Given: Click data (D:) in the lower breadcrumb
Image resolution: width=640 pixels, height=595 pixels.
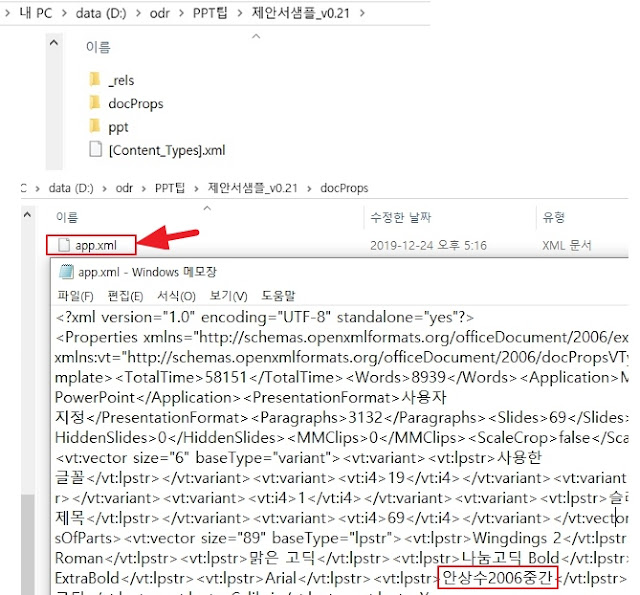Looking at the screenshot, I should point(71,188).
